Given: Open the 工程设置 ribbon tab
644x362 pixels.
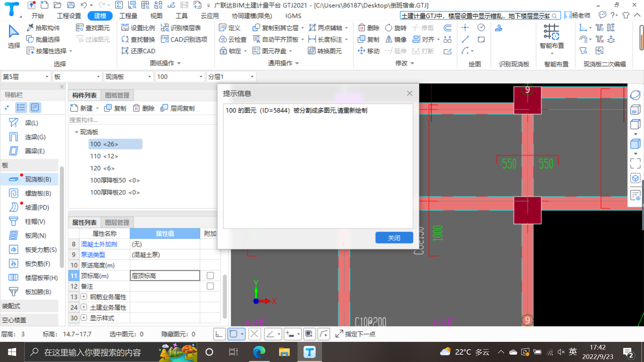Looking at the screenshot, I should [x=69, y=16].
